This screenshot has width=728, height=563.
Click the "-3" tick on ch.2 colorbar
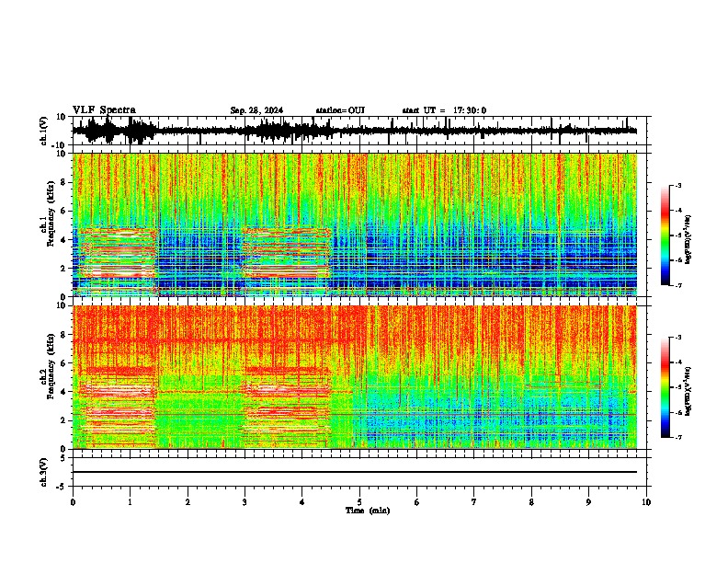coord(678,338)
